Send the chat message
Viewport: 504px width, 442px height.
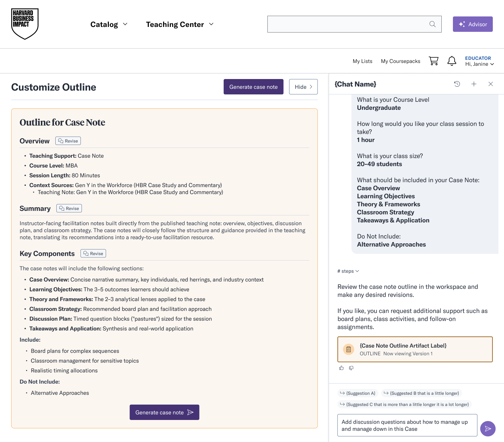click(x=488, y=429)
